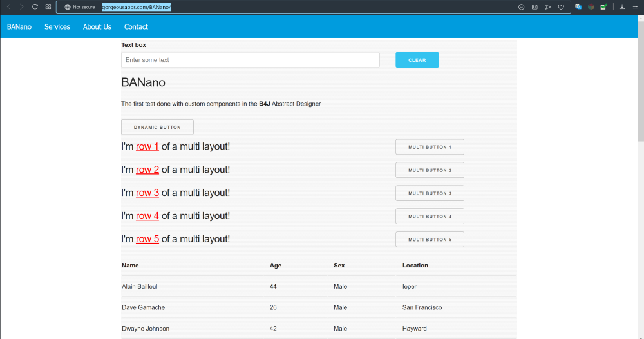
Task: Click the Not secure globe icon
Action: (68, 7)
